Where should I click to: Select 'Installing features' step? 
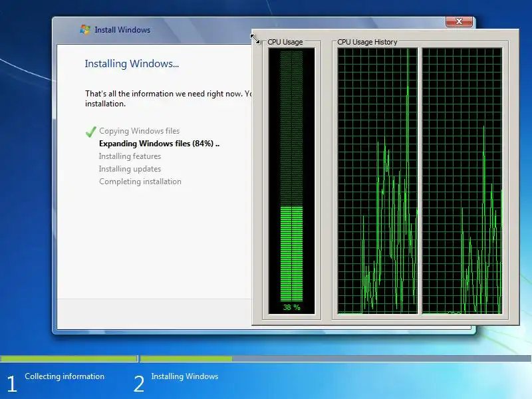click(130, 156)
